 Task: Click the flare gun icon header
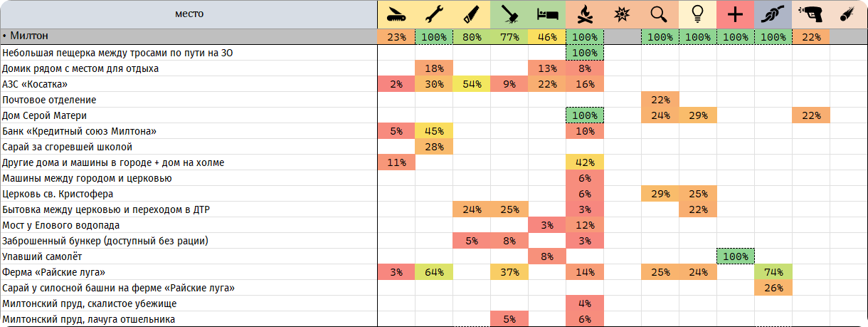(x=811, y=14)
